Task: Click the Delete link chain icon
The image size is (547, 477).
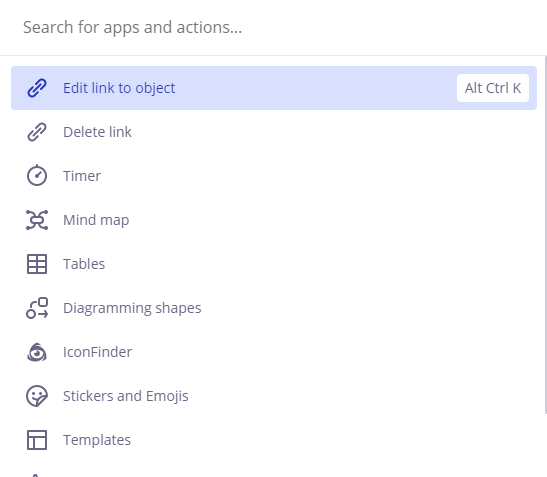Action: [x=37, y=132]
